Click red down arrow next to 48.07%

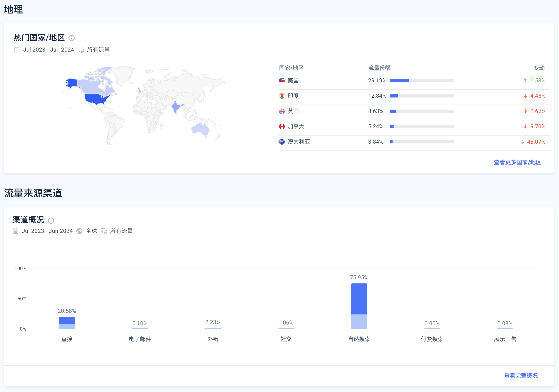522,142
